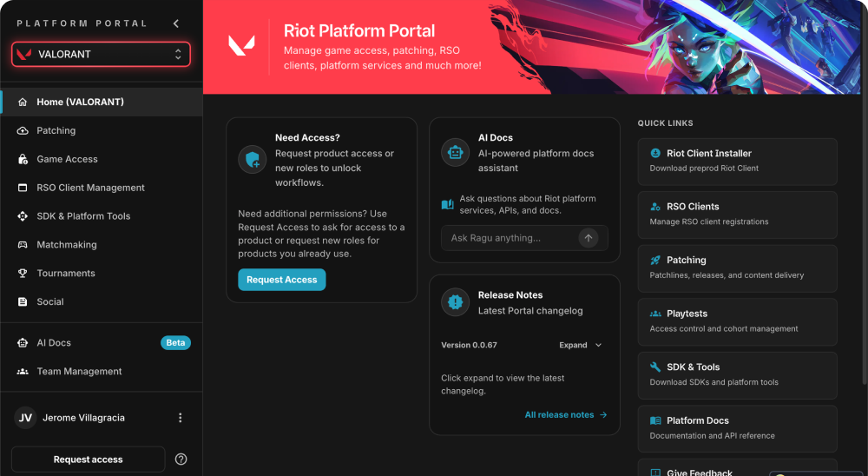The image size is (868, 476).
Task: Click the Request access button in sidebar
Action: click(x=88, y=459)
